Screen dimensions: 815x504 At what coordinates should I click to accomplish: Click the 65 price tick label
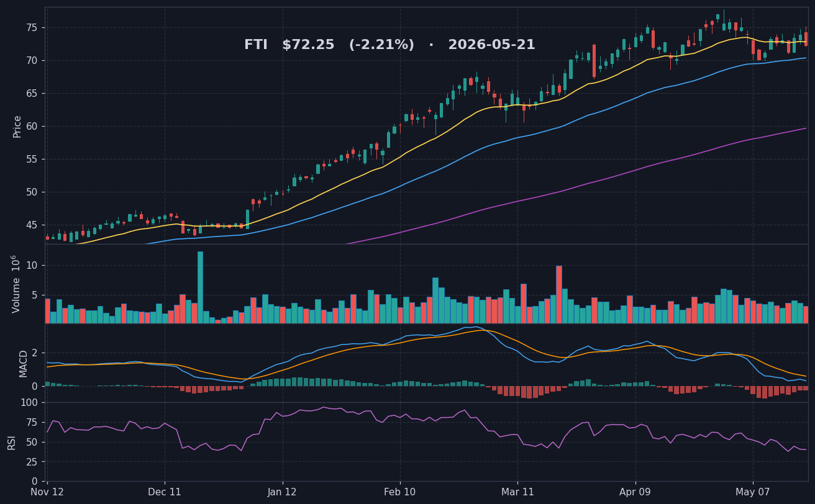click(x=32, y=94)
